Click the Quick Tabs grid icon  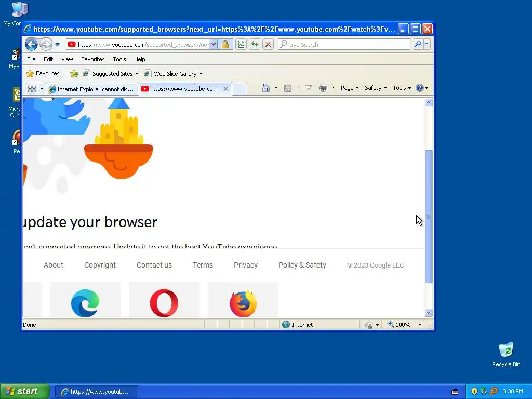[x=32, y=89]
